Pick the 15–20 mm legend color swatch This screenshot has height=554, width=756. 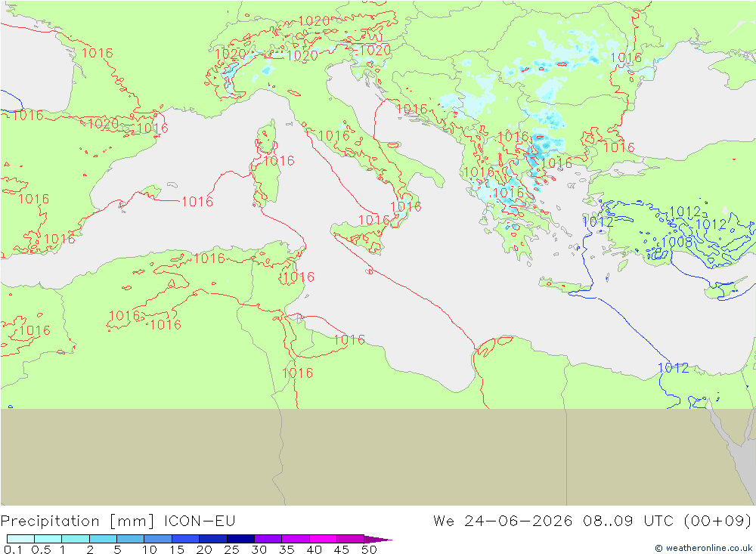coord(186,539)
